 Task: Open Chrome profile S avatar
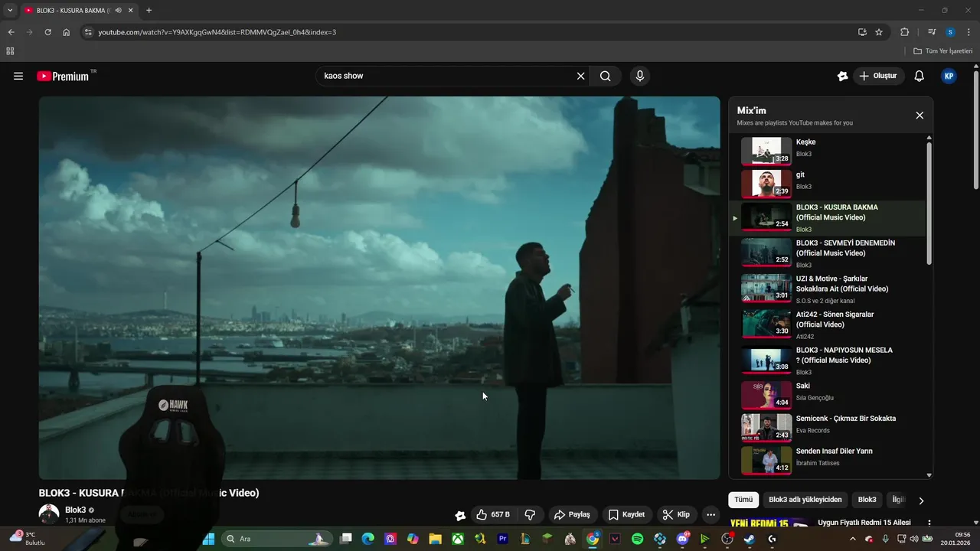pyautogui.click(x=950, y=32)
